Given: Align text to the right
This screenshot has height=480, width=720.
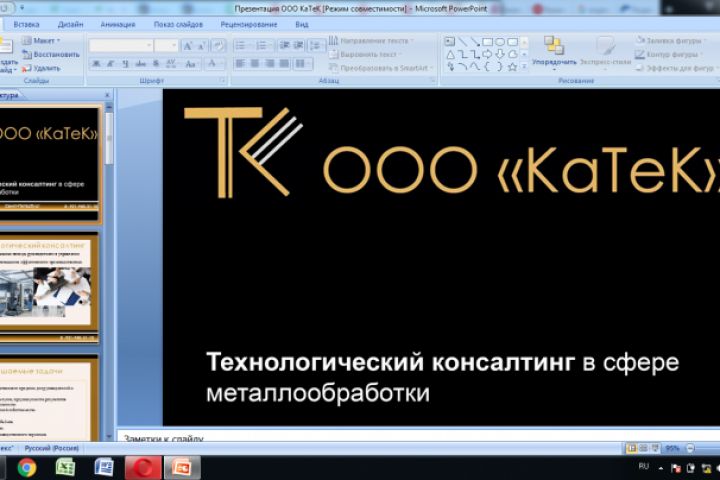Looking at the screenshot, I should (270, 63).
